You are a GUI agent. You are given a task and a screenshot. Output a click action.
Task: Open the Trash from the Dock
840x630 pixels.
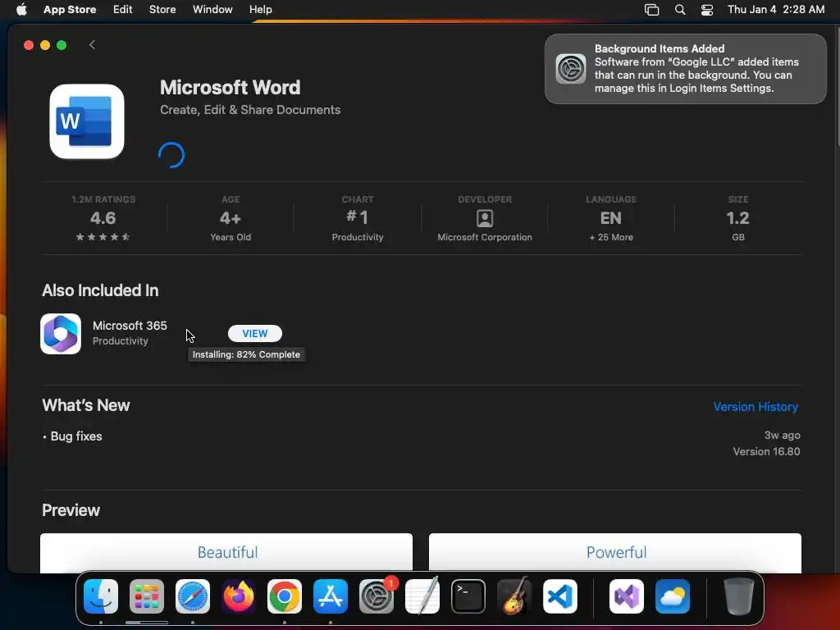point(739,596)
